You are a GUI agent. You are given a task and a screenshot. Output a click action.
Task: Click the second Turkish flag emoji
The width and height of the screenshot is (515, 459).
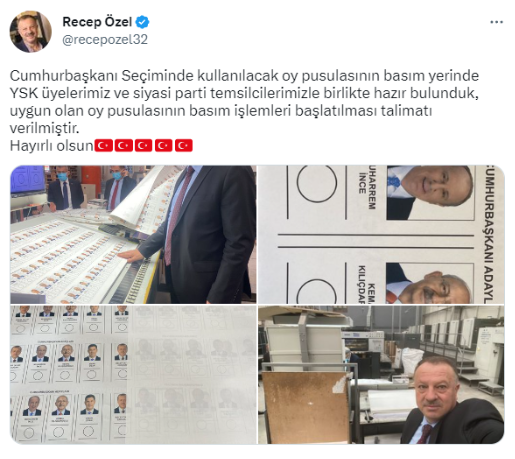124,146
